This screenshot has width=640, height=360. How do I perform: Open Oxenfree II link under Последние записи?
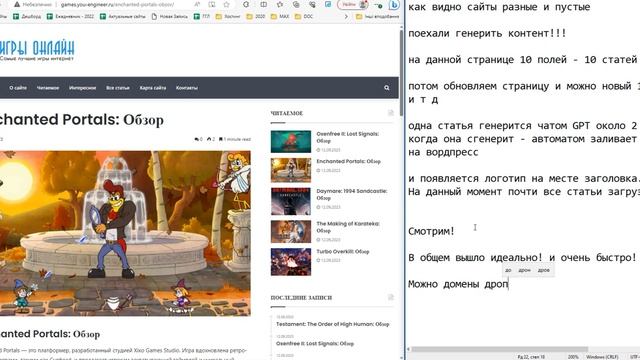pos(315,344)
